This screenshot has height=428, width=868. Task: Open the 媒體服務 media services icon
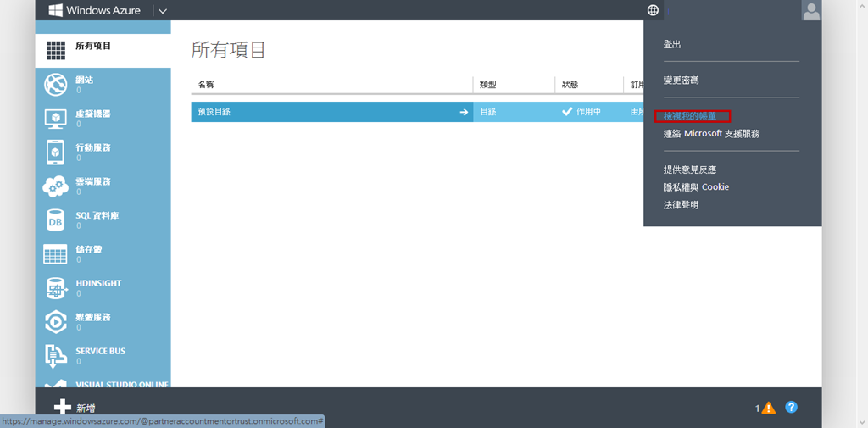tap(55, 322)
